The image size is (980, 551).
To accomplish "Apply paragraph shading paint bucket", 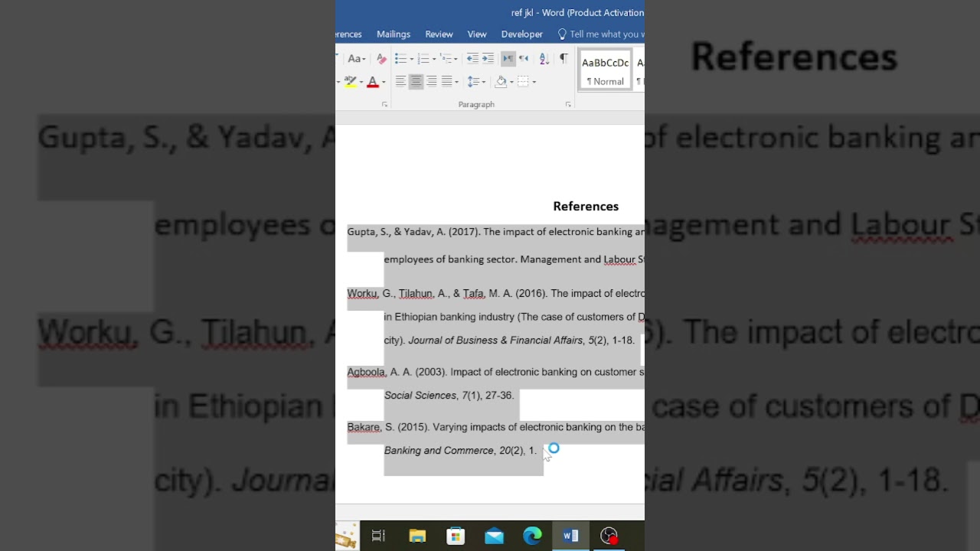I will tap(501, 81).
